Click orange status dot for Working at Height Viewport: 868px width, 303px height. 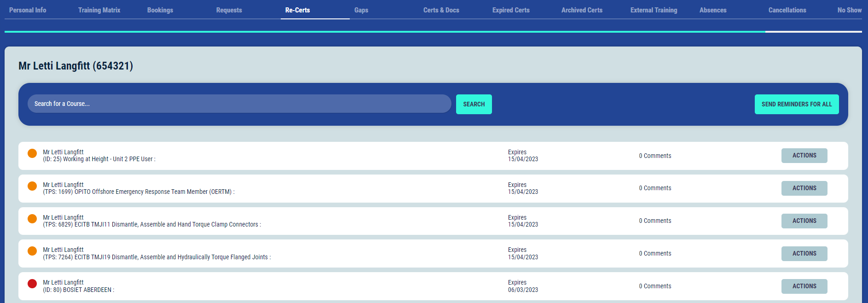[32, 153]
